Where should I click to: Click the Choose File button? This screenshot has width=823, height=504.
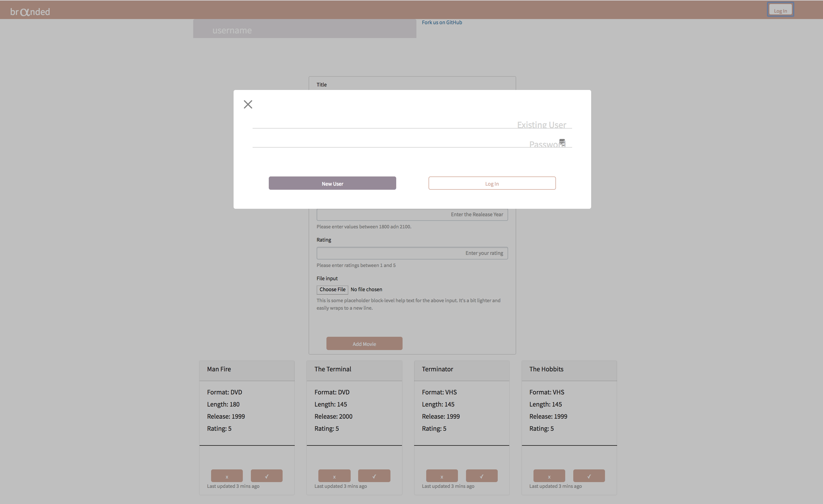click(x=332, y=289)
